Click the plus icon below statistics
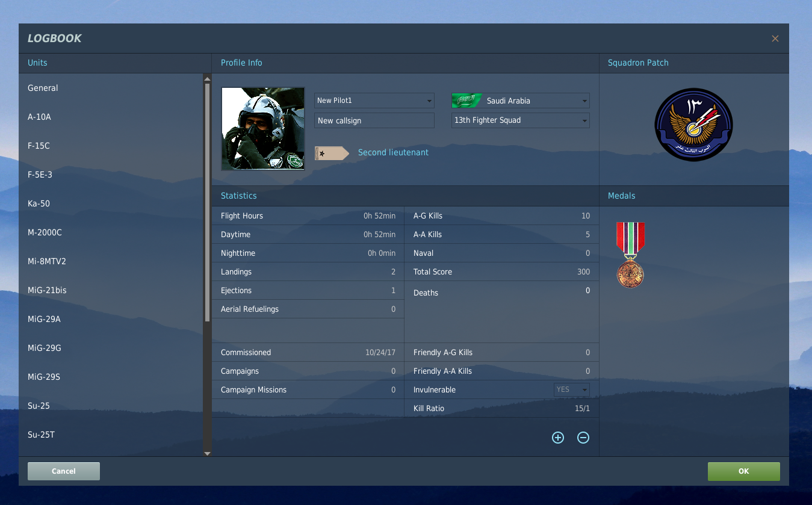The height and width of the screenshot is (505, 812). [x=558, y=438]
